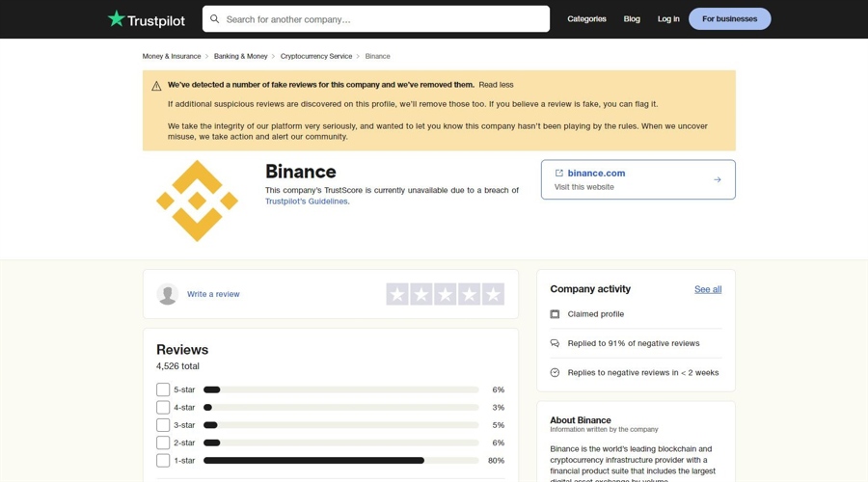Click the For businesses button
The width and height of the screenshot is (868, 482).
(730, 19)
